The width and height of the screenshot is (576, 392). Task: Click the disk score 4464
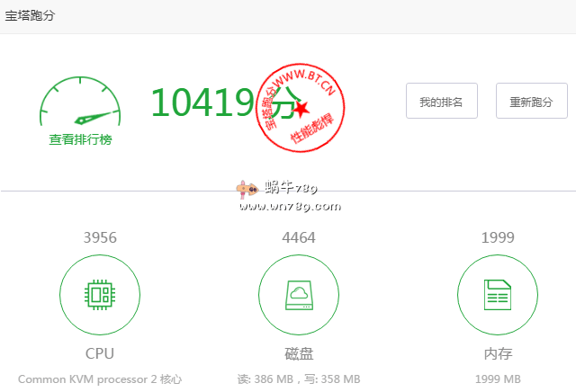(x=299, y=237)
